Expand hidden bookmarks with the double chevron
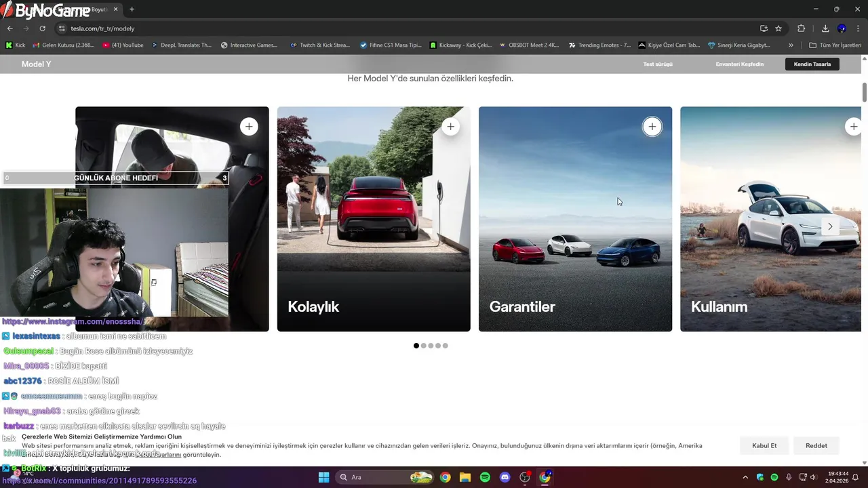The width and height of the screenshot is (868, 488). (x=791, y=45)
